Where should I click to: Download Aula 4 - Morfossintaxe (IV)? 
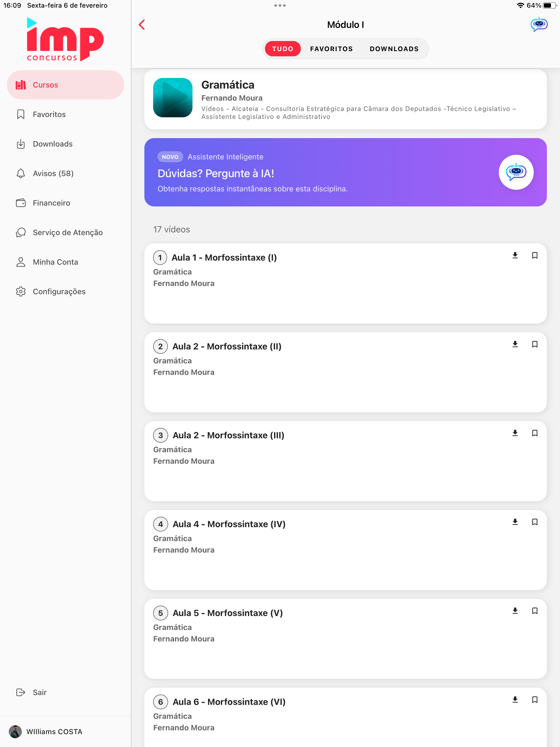coord(515,522)
